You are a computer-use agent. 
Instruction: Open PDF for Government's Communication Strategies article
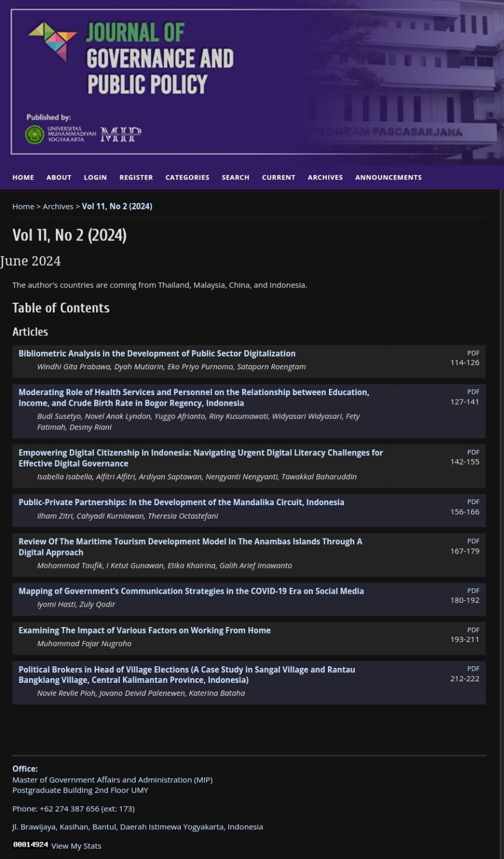point(473,591)
